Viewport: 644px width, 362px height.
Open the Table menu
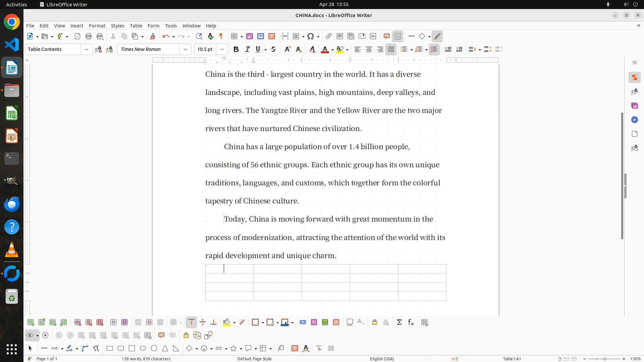[136, 25]
